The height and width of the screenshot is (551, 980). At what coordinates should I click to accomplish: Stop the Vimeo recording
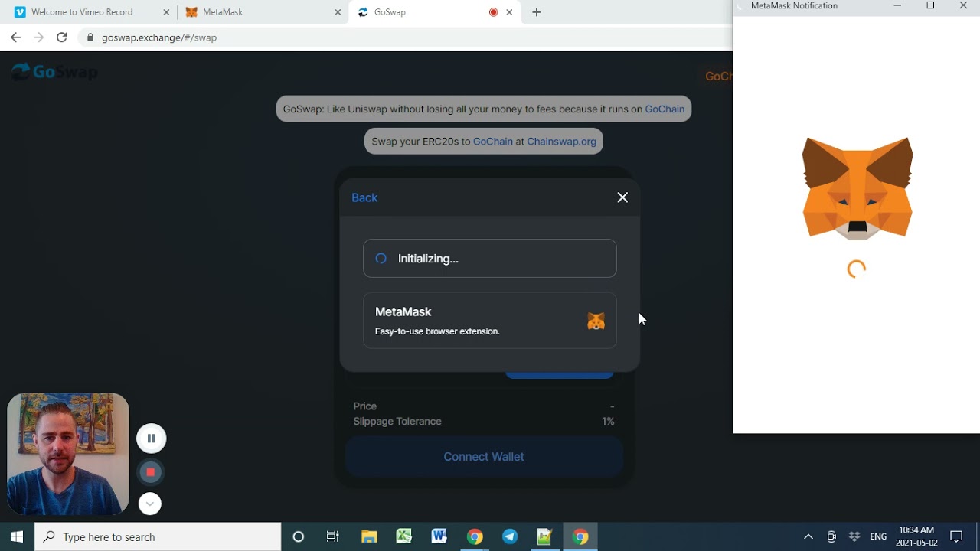(x=151, y=472)
